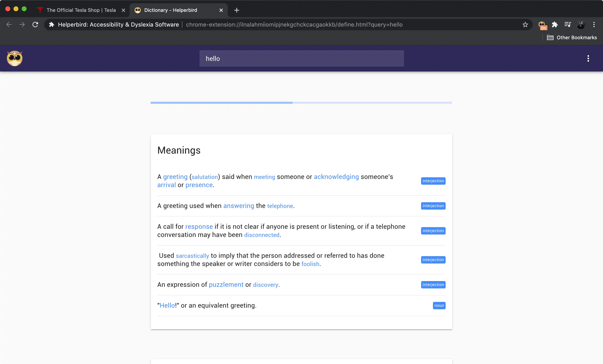Open the Helperbird three-dot options menu
Viewport: 603px width, 364px height.
pos(588,58)
